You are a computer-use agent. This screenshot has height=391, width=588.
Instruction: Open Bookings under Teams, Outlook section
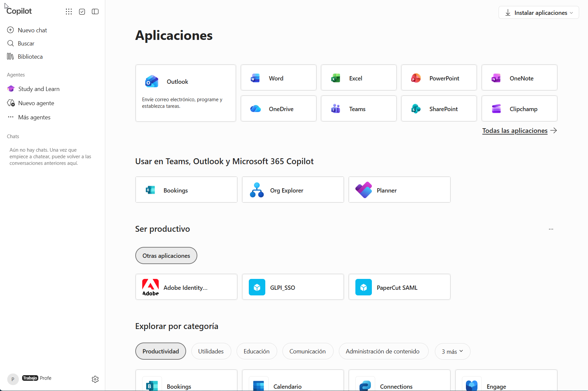pyautogui.click(x=186, y=190)
